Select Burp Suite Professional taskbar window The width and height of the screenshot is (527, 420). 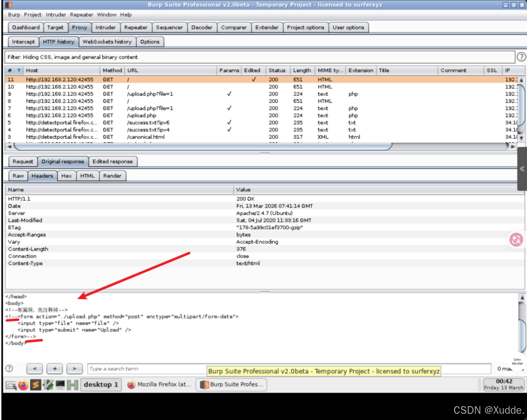(x=232, y=384)
